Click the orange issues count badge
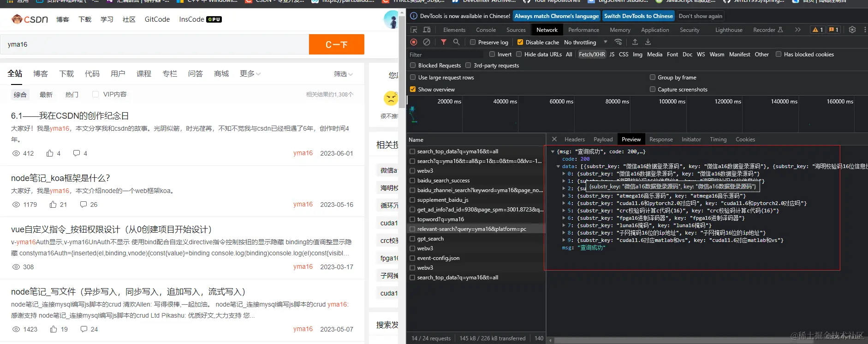The height and width of the screenshot is (344, 868). tap(833, 30)
